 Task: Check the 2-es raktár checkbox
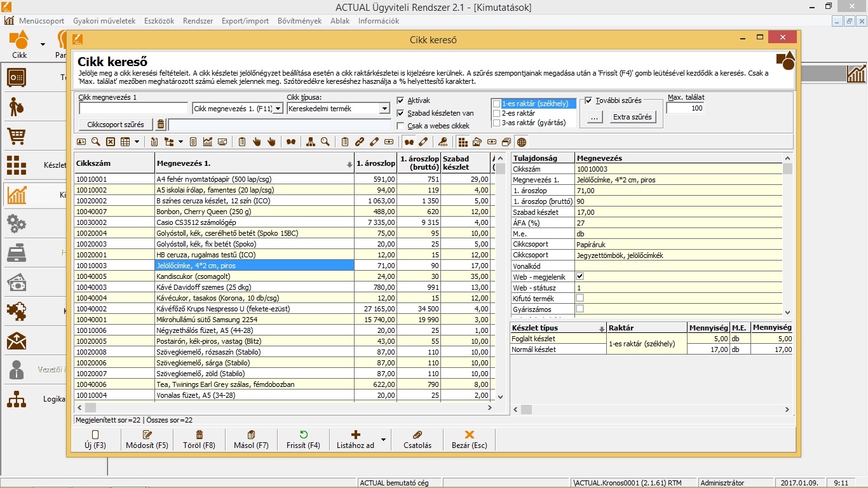point(497,113)
